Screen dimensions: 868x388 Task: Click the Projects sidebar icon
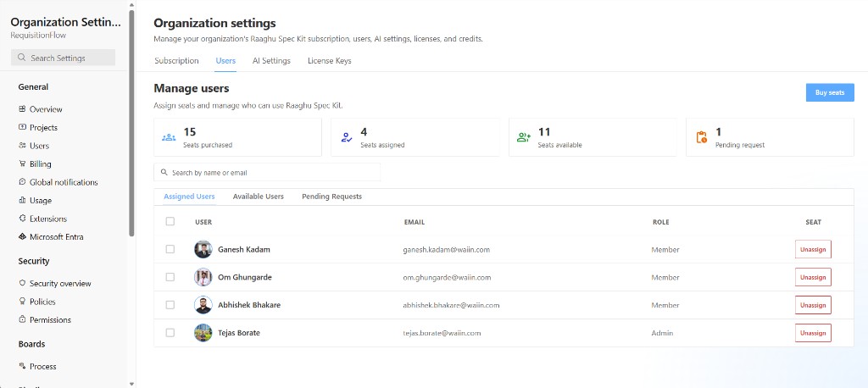[22, 127]
